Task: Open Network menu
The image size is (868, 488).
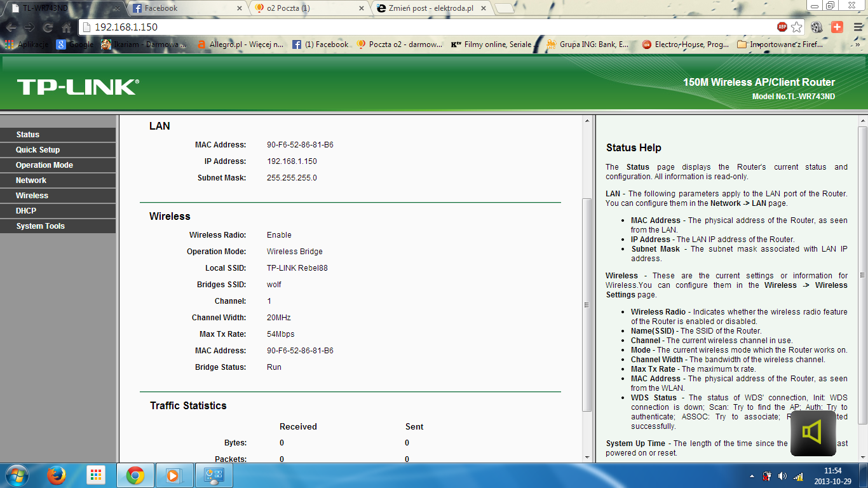Action: (x=58, y=180)
